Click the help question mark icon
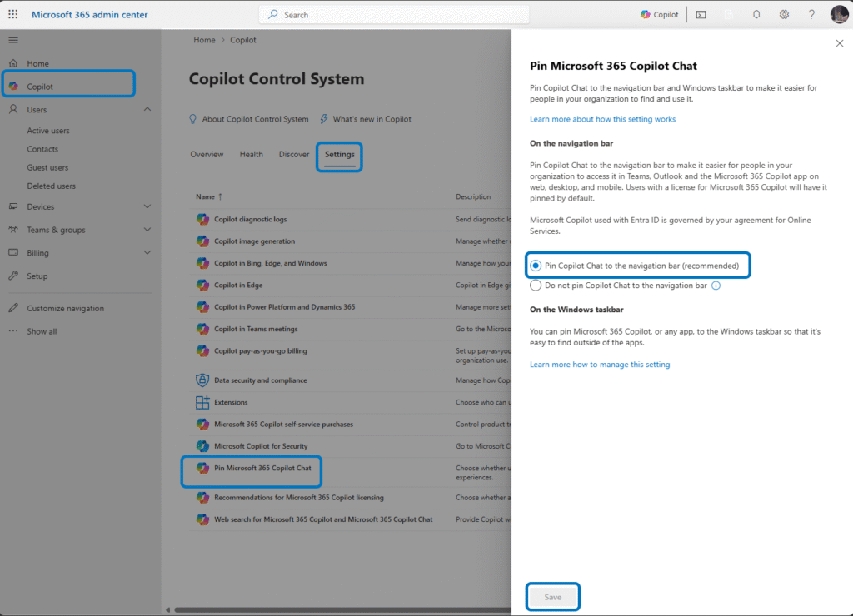 (x=811, y=15)
